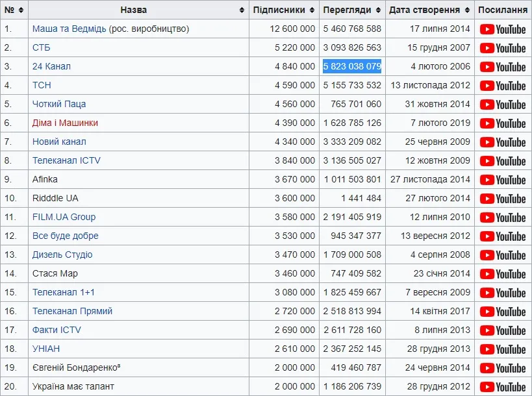Open the Телеканал ICTV article link
Screen dimensions: 532x396
point(66,160)
